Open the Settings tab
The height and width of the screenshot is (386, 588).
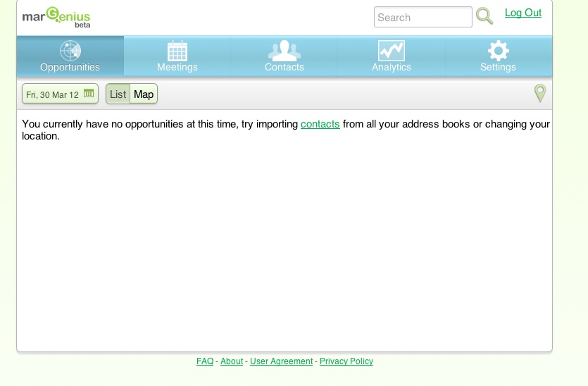pos(499,56)
